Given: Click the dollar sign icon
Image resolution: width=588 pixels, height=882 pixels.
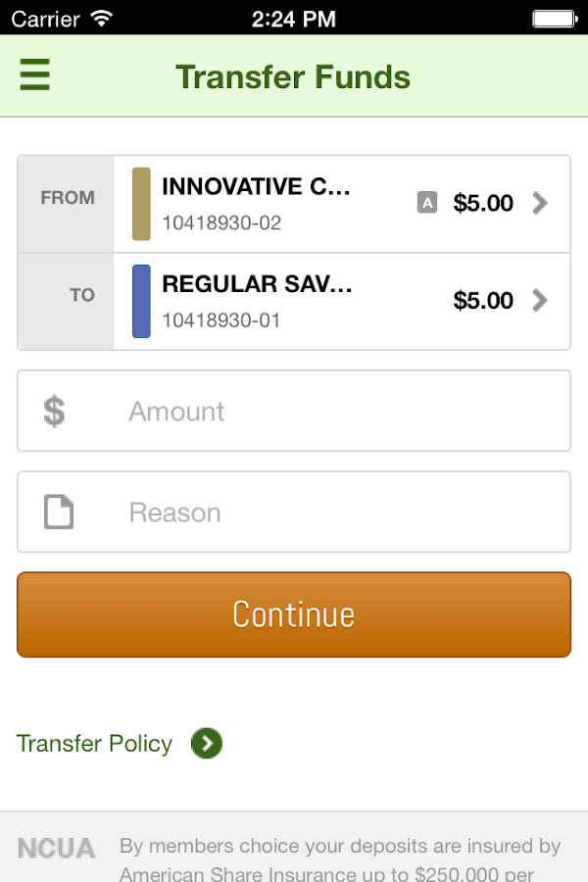Looking at the screenshot, I should [55, 412].
